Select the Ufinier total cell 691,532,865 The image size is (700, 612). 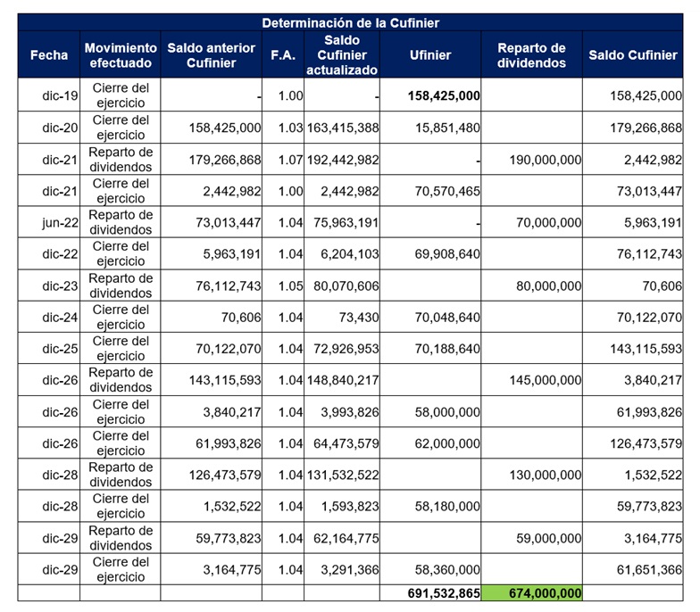coord(444,593)
